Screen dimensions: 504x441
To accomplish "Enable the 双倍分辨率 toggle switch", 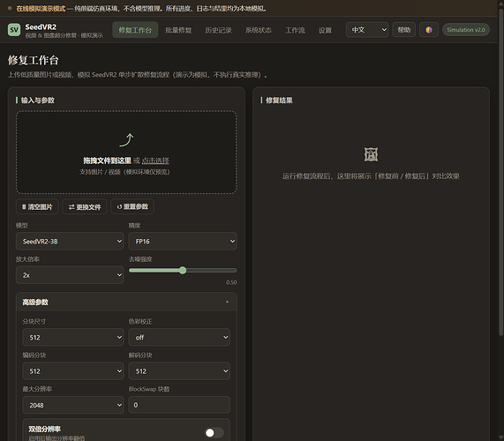I will 214,433.
